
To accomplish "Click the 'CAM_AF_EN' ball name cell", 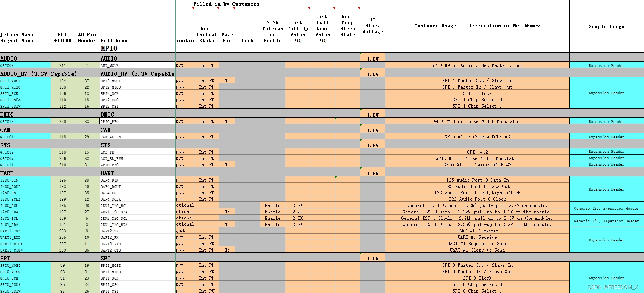I will pos(138,136).
